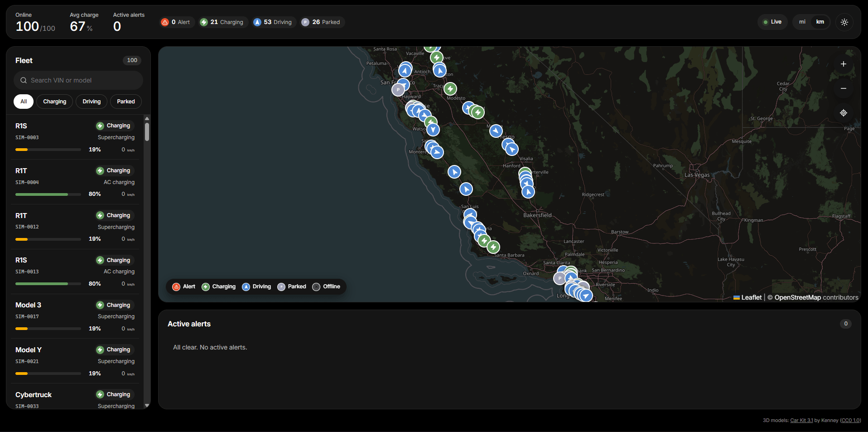Click the search magnifier icon in Fleet panel
The width and height of the screenshot is (868, 432).
coord(24,80)
